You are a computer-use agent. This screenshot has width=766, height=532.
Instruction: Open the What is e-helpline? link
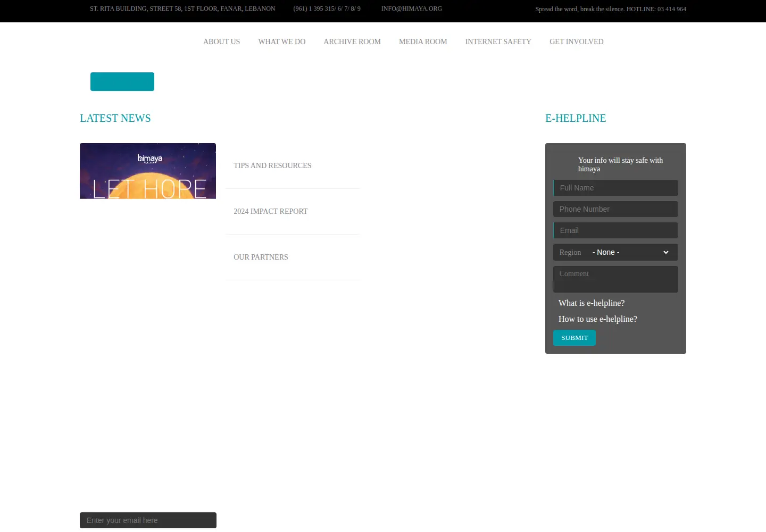pyautogui.click(x=592, y=303)
